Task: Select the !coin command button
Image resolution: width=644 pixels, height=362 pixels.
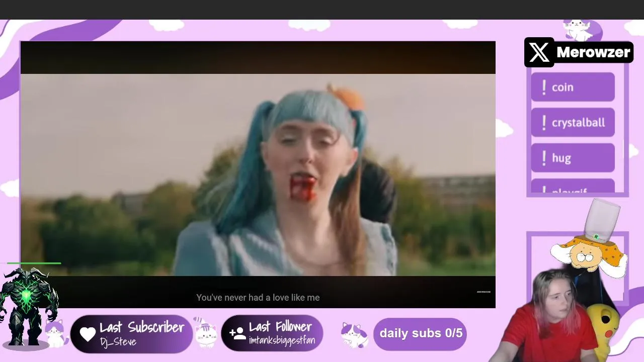Action: coord(573,87)
